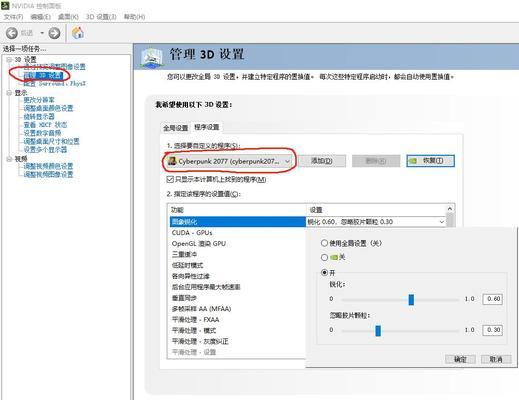Open 配置 Surround、PhysX in the task tree
519x400 pixels.
[x=55, y=83]
